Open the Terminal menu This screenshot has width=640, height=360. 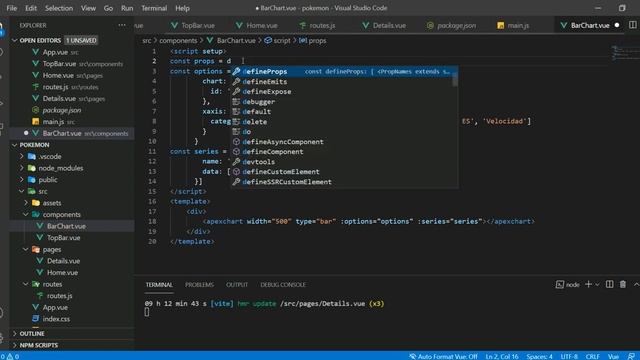coord(154,8)
